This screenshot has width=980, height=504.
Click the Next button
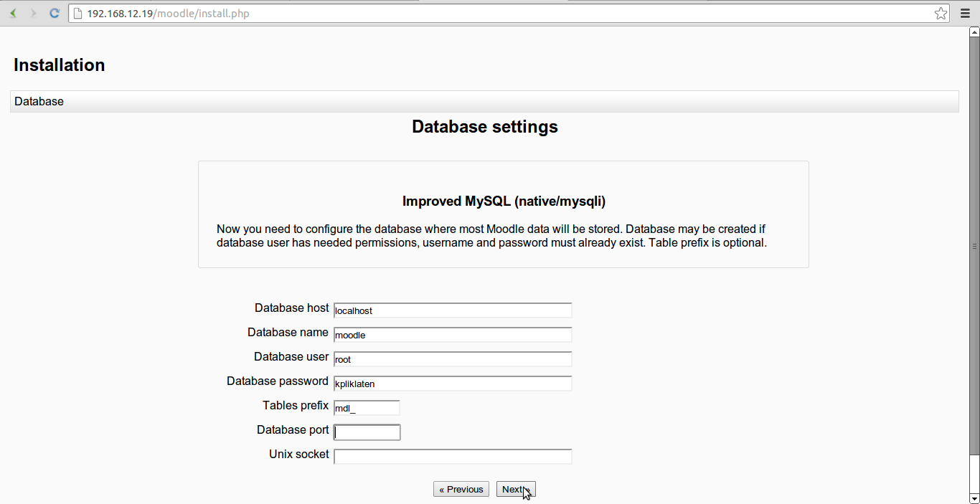(516, 489)
